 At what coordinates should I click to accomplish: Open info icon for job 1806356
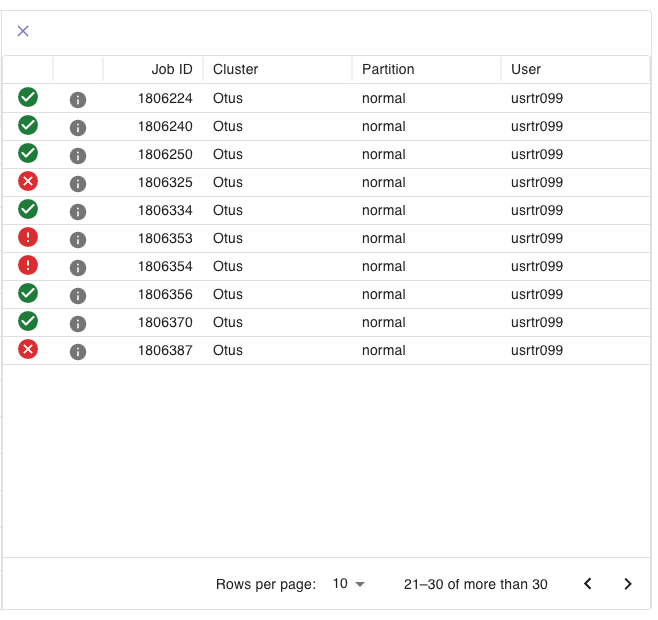pyautogui.click(x=78, y=296)
